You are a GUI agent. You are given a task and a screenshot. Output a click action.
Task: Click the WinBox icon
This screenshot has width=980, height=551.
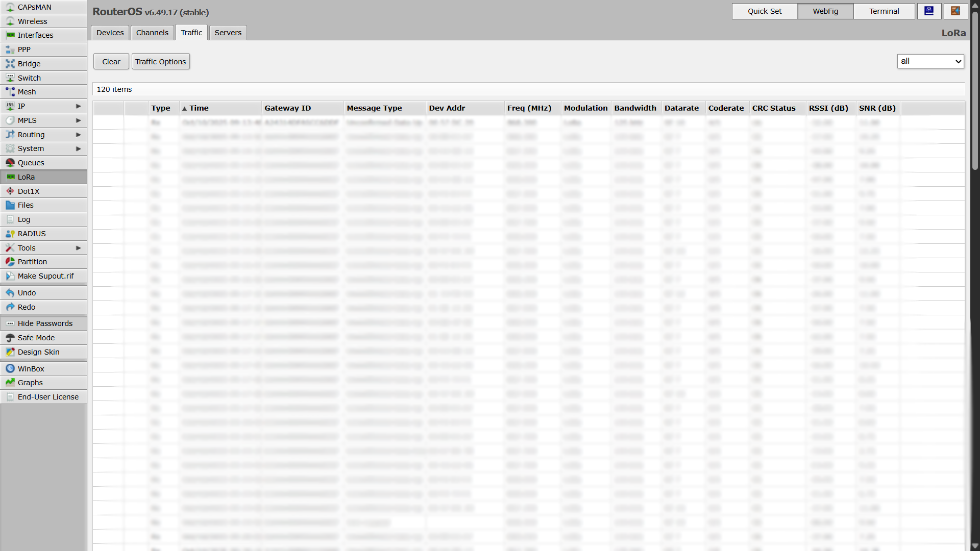[x=10, y=369]
